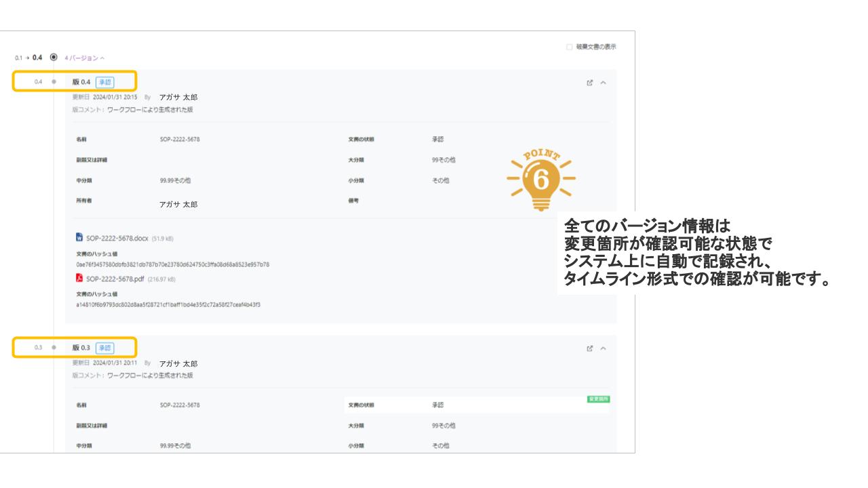Select pdf hash value starting a14810
Image resolution: width=868 pixels, height=488 pixels.
coord(168,304)
